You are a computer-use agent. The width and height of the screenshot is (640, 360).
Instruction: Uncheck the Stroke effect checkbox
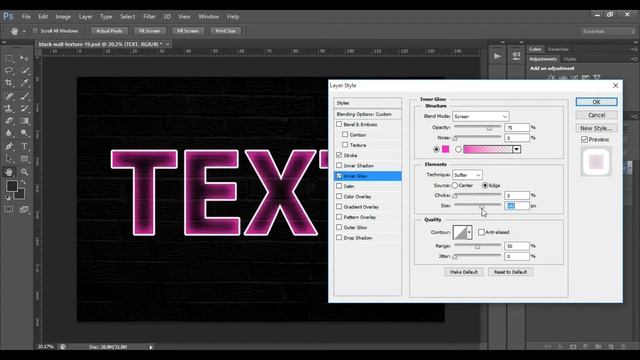(x=339, y=155)
